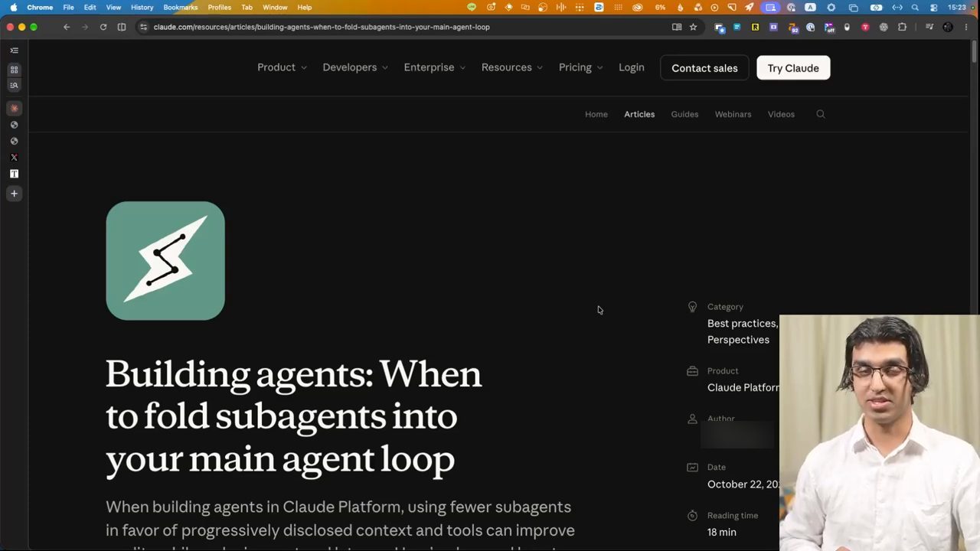
Task: Open macOS Spotlight search in the menu bar
Action: [915, 7]
